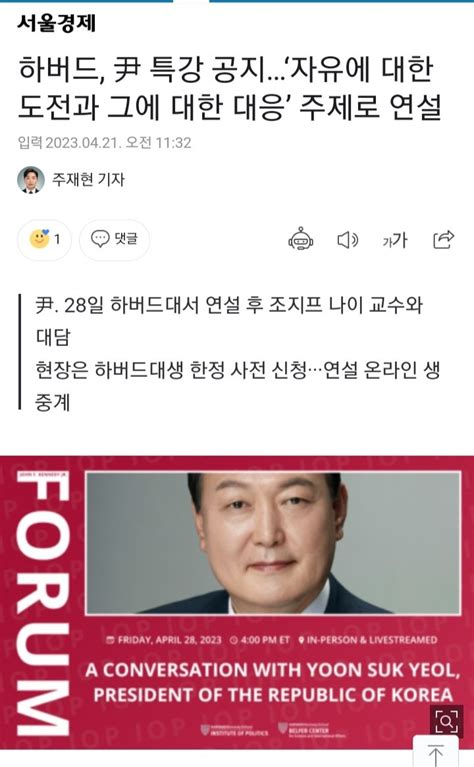The width and height of the screenshot is (474, 767).
Task: Open the 서울경제 publisher logo
Action: click(57, 23)
